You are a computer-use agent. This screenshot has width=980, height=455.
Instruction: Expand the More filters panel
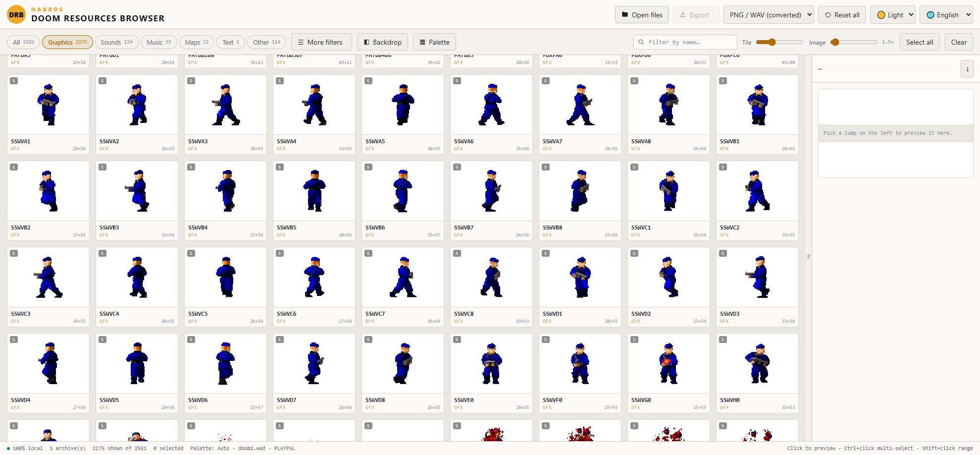[x=321, y=42]
